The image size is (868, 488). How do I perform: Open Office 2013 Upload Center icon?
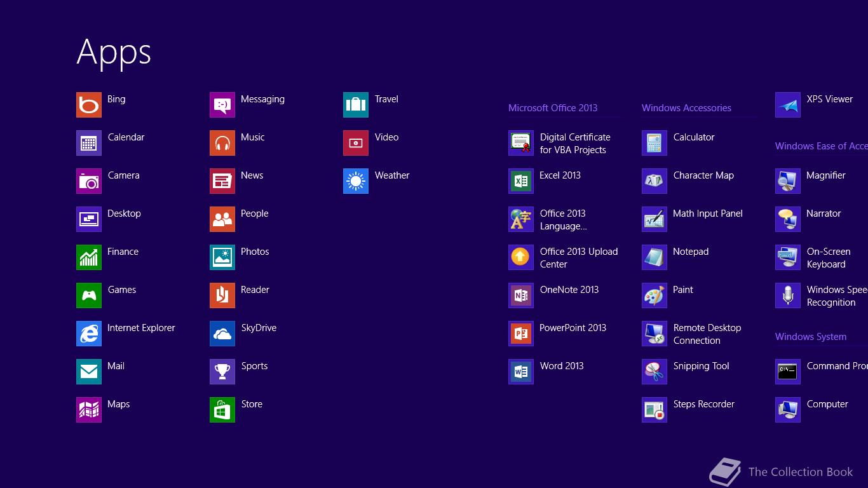coord(521,257)
